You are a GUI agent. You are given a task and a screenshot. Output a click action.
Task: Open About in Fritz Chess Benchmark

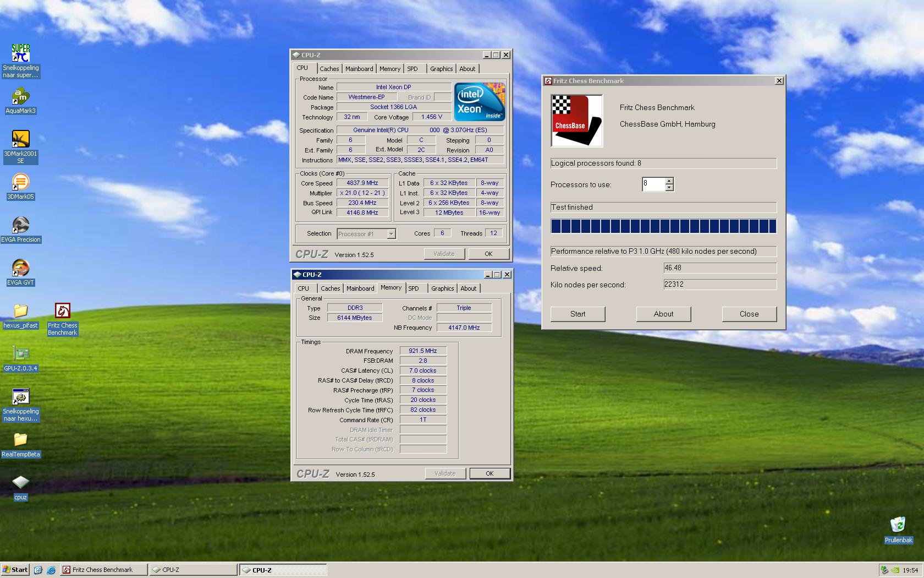pos(663,314)
